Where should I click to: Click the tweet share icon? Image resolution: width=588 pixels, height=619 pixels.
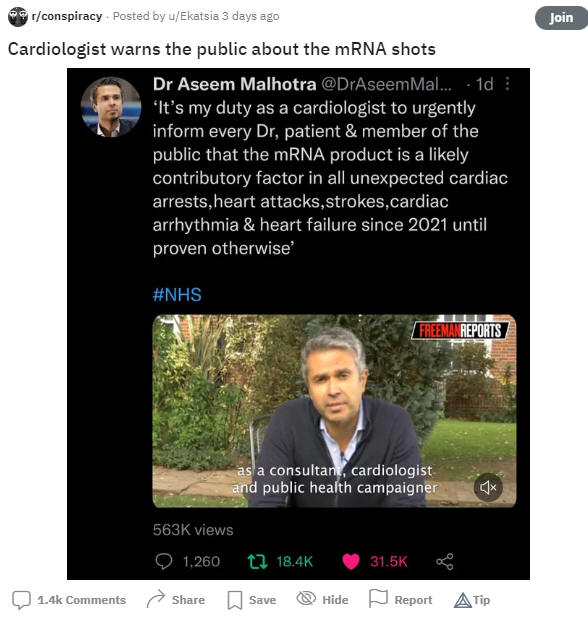445,561
